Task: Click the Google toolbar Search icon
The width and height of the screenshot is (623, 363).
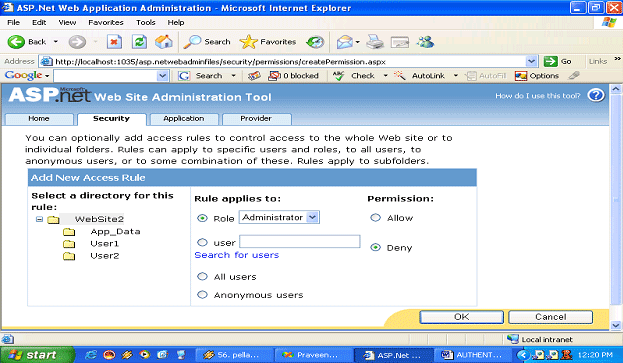Action: [x=184, y=75]
